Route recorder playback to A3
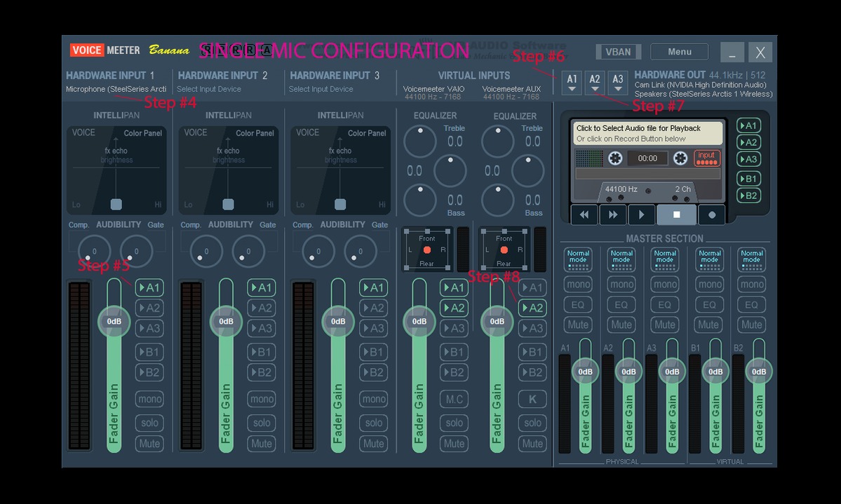 click(x=748, y=158)
